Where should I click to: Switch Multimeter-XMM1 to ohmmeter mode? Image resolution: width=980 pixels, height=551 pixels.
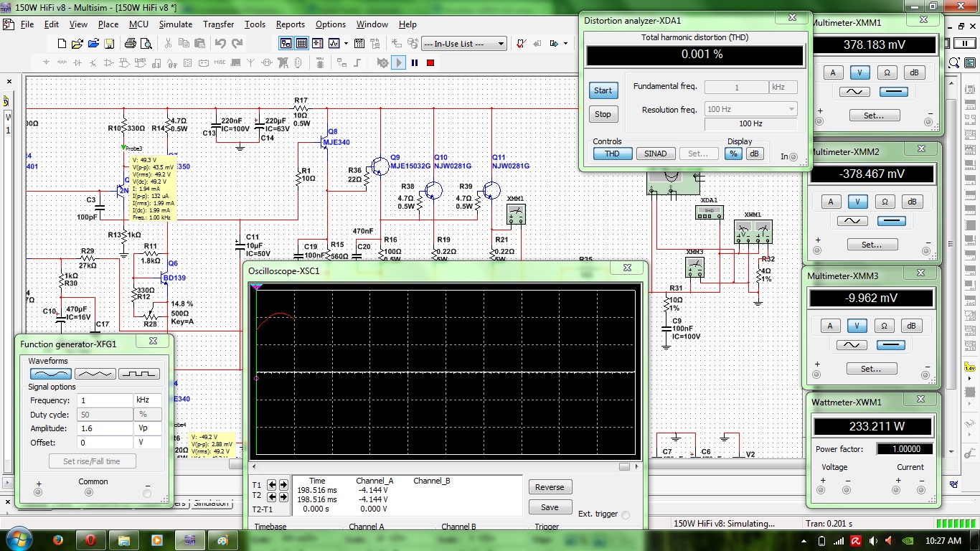[887, 72]
